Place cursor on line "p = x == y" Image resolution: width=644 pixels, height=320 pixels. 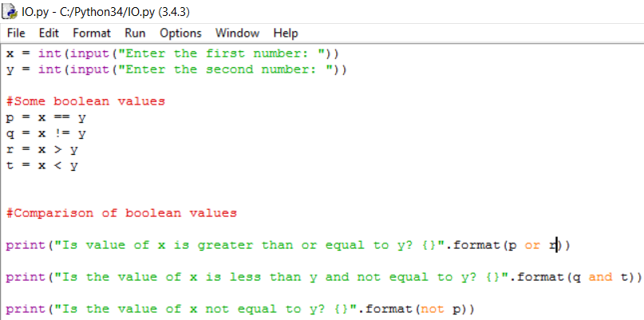(x=46, y=118)
